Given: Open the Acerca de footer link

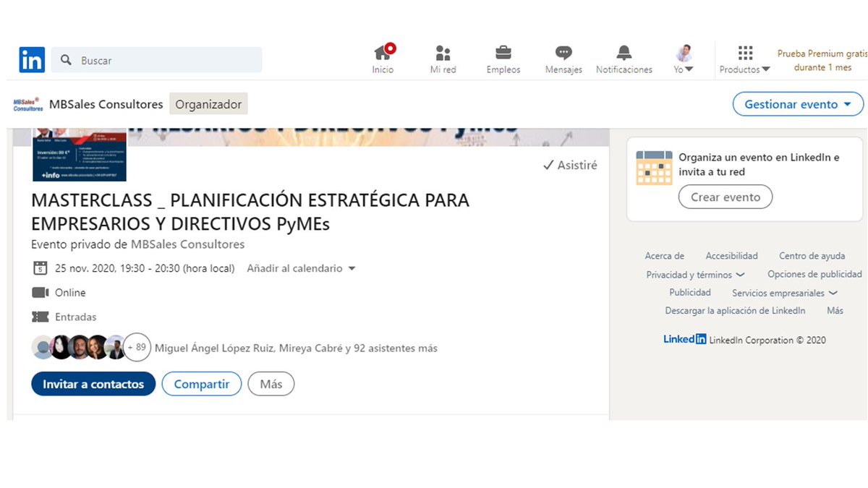Looking at the screenshot, I should click(665, 256).
